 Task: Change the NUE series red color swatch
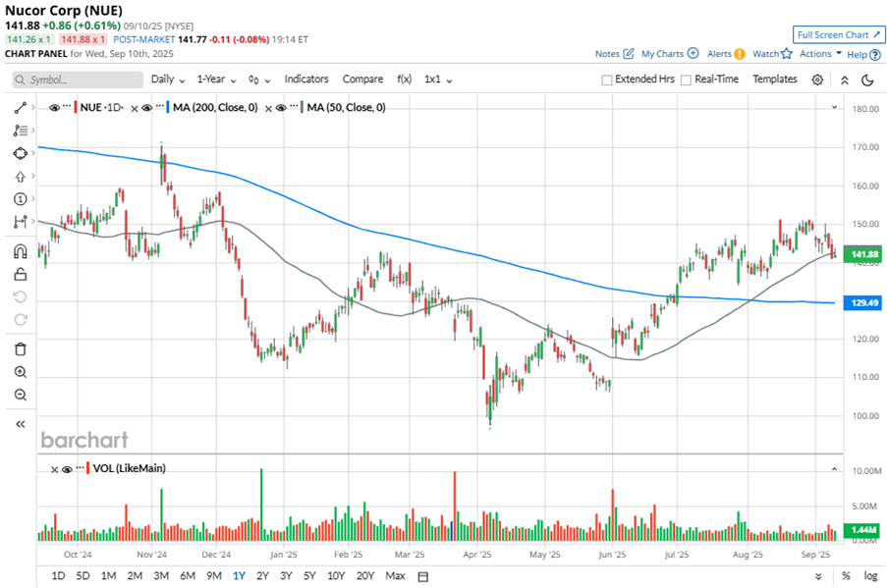[x=76, y=107]
